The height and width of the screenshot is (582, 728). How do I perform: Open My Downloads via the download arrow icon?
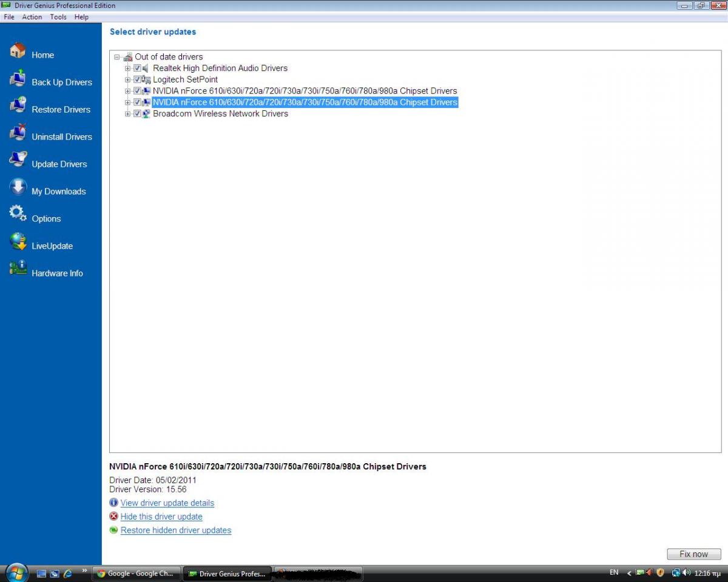coord(18,187)
